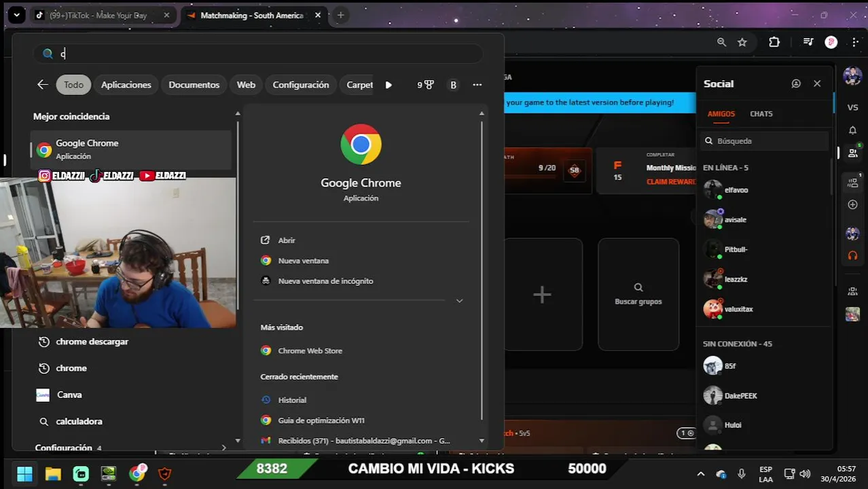Open the new chat icon in Social

tap(796, 84)
